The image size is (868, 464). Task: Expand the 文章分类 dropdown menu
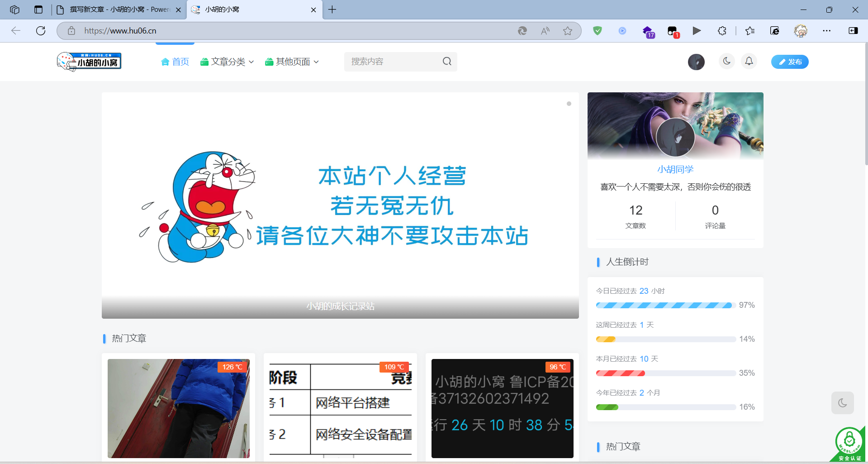tap(227, 62)
